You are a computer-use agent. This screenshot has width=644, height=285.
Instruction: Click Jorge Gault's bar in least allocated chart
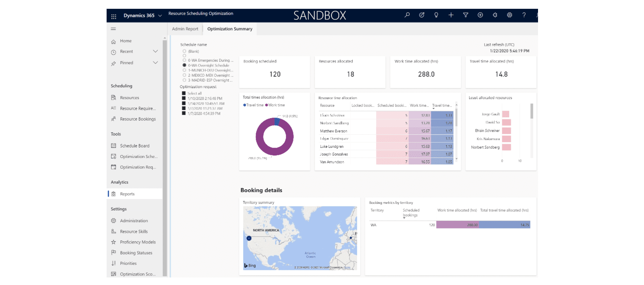pyautogui.click(x=506, y=114)
